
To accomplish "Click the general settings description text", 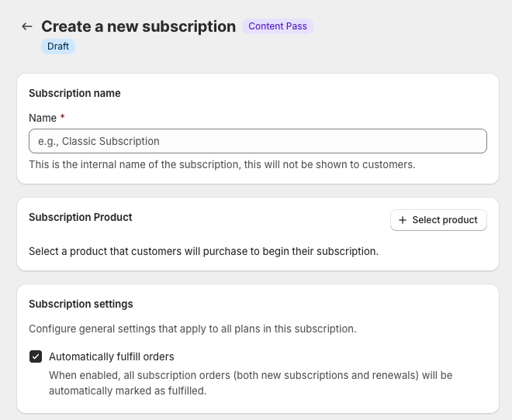I will 192,329.
